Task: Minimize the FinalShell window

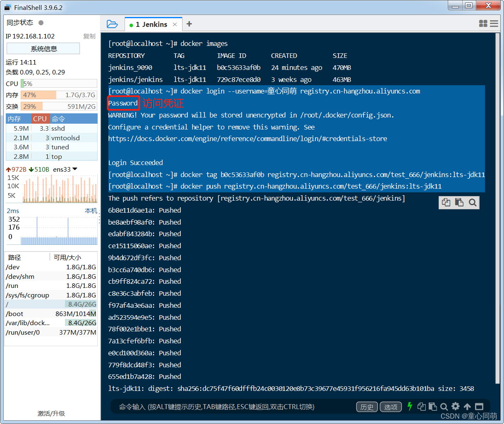Action: [x=455, y=6]
